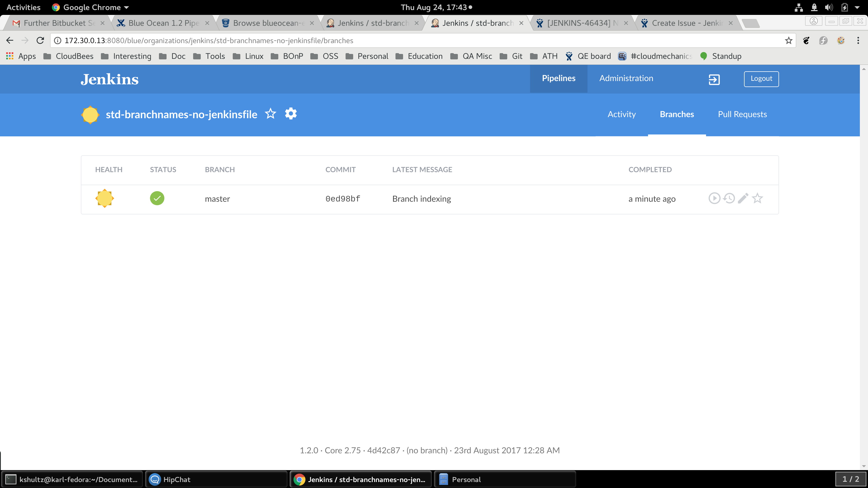Click the green success status icon
868x488 pixels.
(157, 198)
